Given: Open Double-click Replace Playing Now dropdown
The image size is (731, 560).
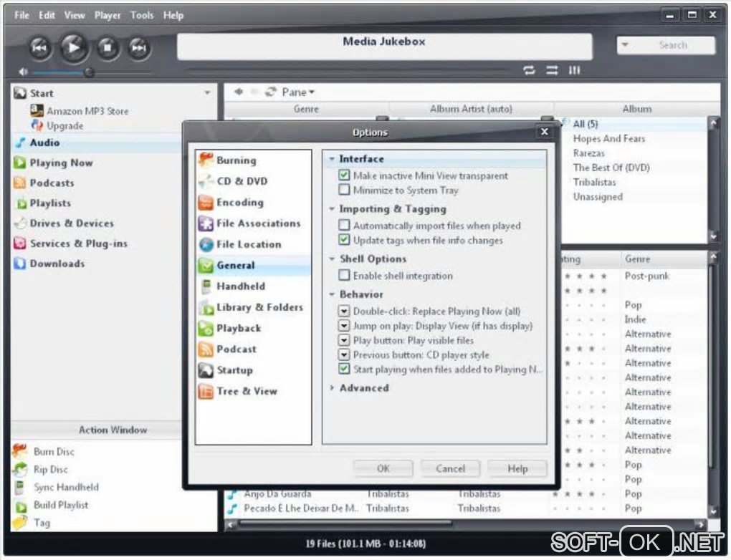Looking at the screenshot, I should (344, 311).
